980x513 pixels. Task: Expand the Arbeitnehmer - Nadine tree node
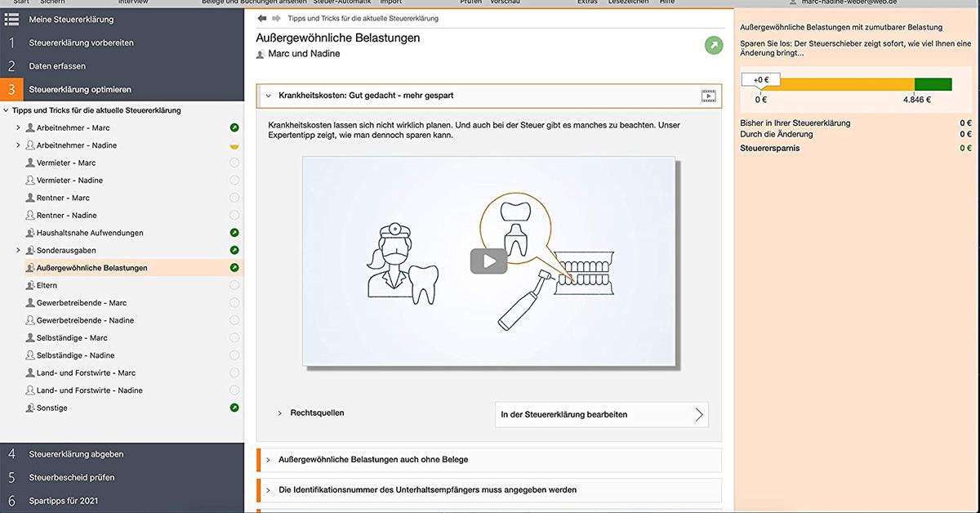18,145
